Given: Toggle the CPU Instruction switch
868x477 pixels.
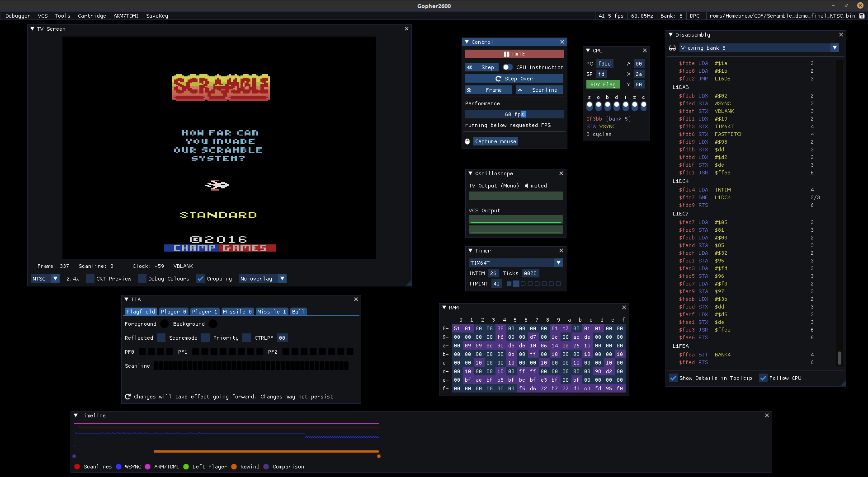Looking at the screenshot, I should (x=507, y=67).
